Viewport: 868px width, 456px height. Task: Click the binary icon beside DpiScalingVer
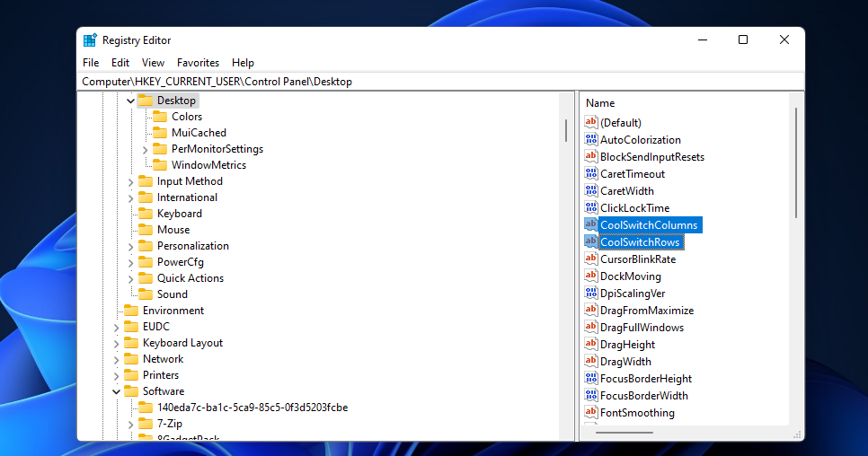[x=590, y=293]
